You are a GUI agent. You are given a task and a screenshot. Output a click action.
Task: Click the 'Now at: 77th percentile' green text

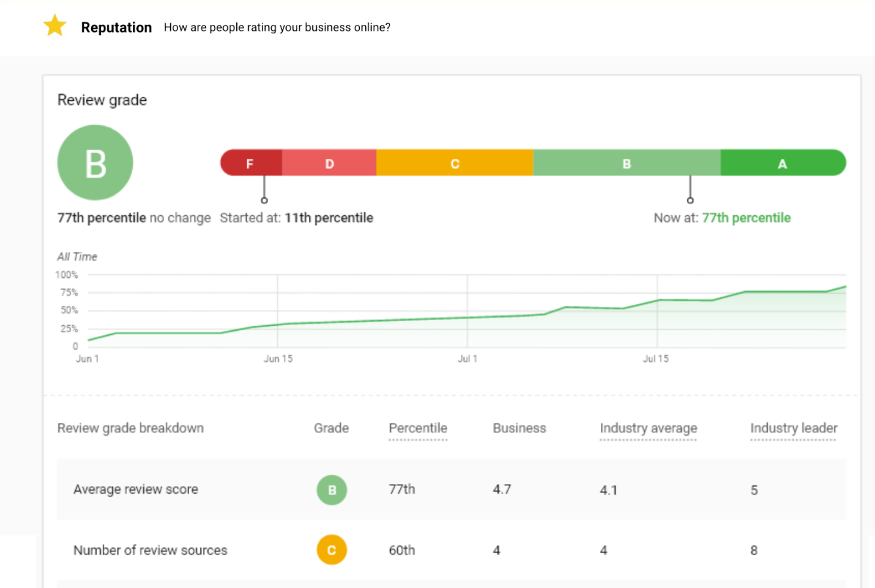coord(746,218)
